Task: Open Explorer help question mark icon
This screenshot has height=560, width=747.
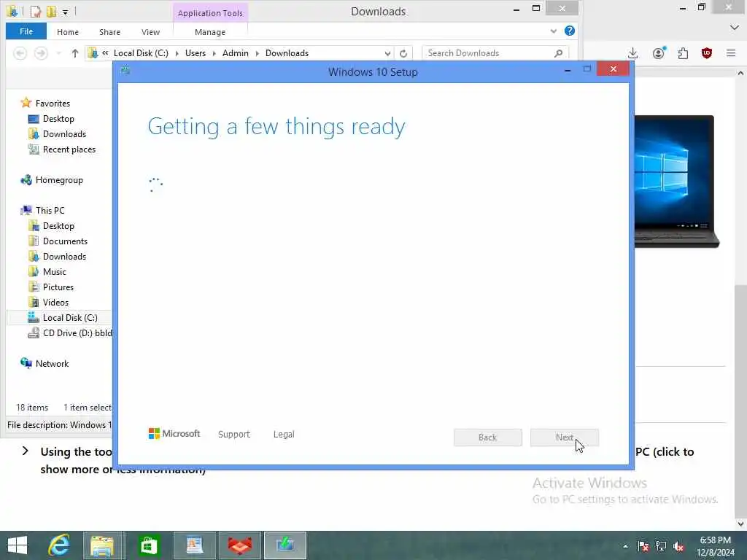Action: coord(569,31)
